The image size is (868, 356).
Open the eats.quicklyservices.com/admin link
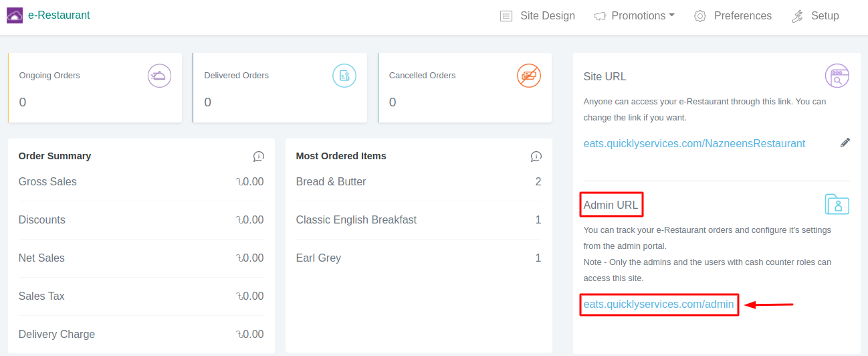pyautogui.click(x=659, y=304)
